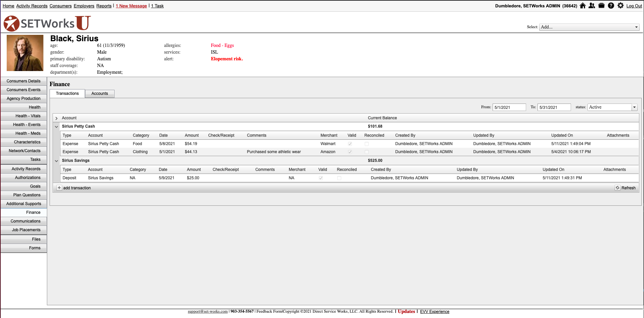The height and width of the screenshot is (318, 644).
Task: Open Job Placements in sidebar
Action: (x=24, y=230)
